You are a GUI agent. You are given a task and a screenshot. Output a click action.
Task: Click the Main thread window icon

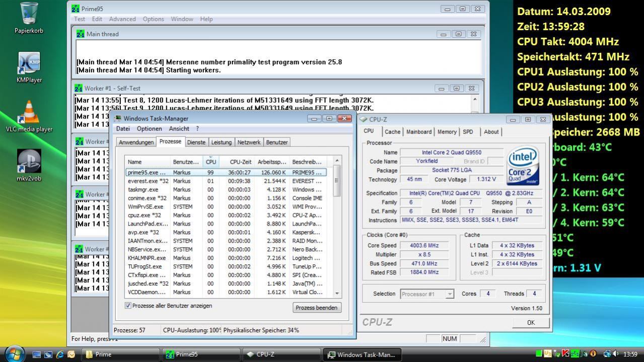(x=81, y=34)
